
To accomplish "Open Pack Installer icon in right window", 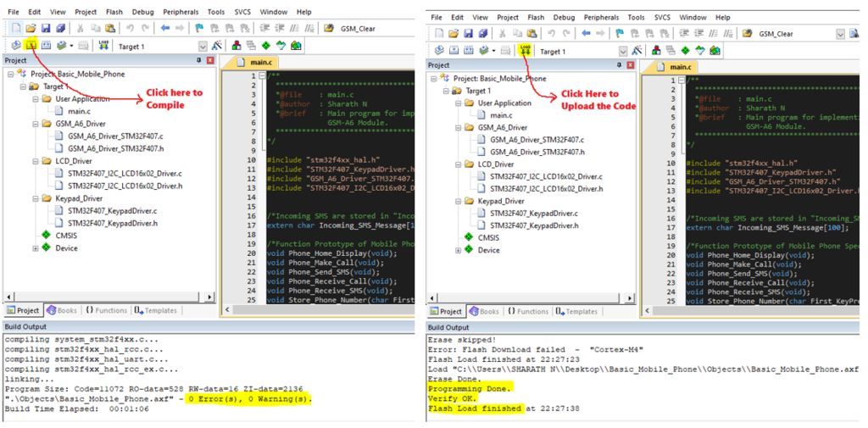I will click(715, 50).
